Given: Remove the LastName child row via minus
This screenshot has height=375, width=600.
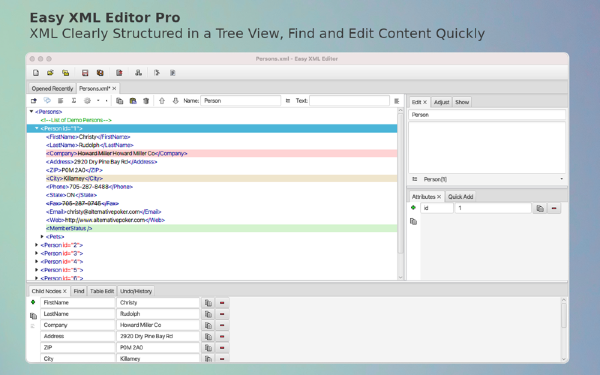Looking at the screenshot, I should tap(222, 314).
